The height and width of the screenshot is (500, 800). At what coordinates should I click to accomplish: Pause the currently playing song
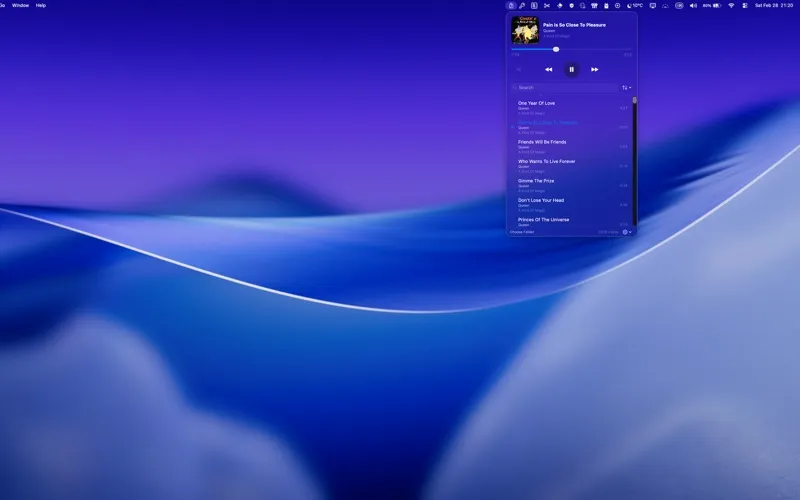click(571, 69)
